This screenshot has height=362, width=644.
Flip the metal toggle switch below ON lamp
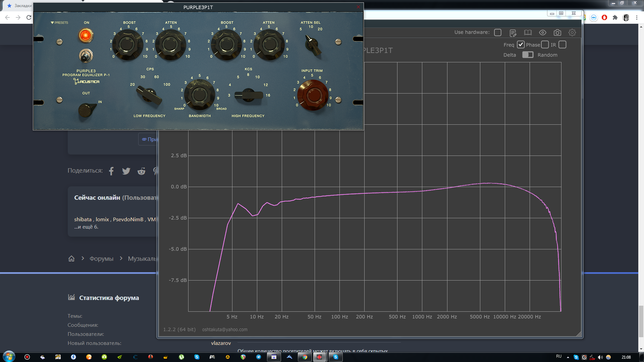click(x=86, y=56)
